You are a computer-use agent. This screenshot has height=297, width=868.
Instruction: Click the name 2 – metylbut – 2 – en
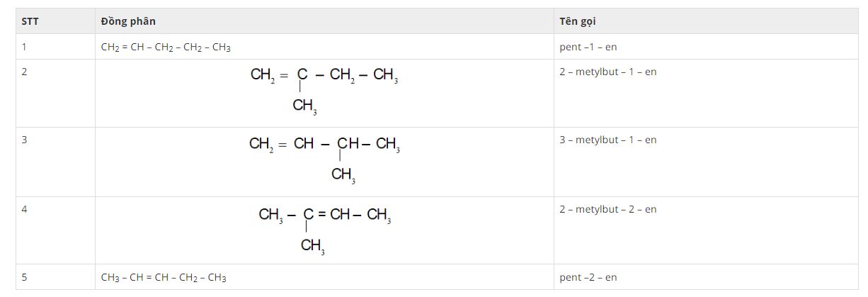[x=607, y=209]
